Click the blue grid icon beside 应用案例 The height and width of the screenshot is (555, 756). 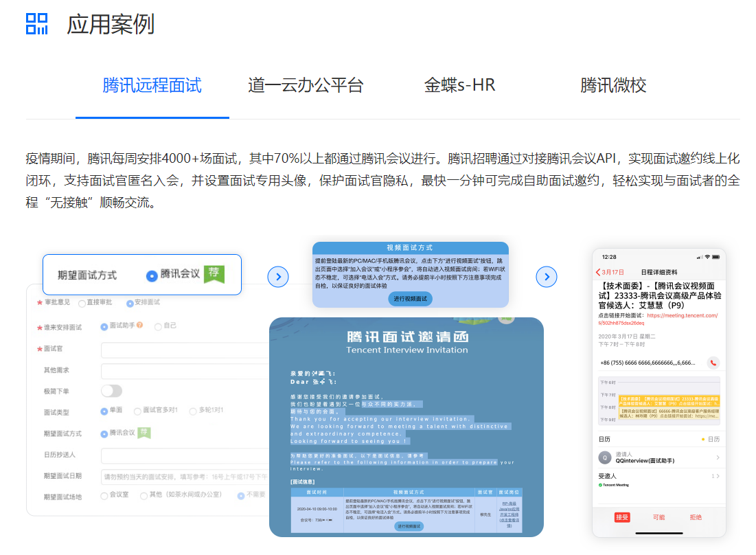36,23
